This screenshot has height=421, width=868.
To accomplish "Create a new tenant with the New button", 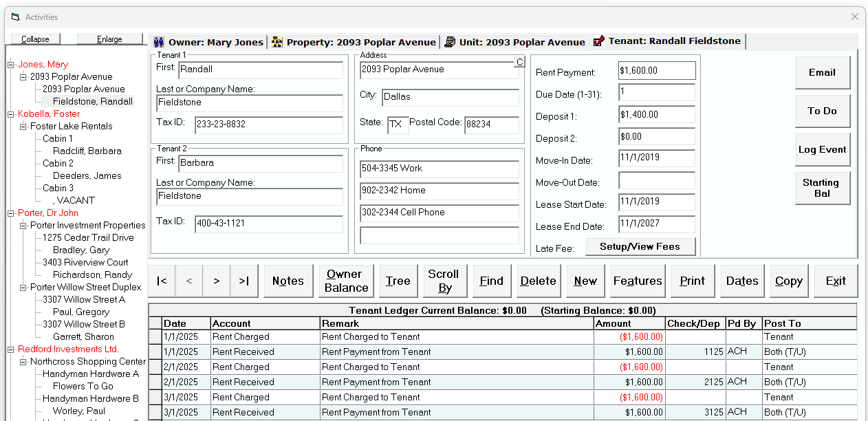I will (585, 281).
